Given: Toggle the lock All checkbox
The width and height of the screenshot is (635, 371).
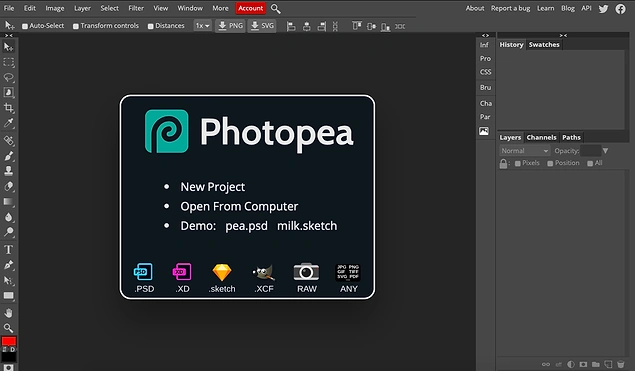Looking at the screenshot, I should tap(590, 163).
